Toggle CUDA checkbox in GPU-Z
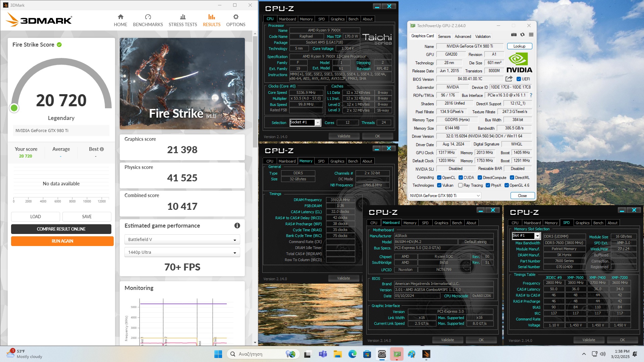The image size is (644, 362). coord(461,178)
